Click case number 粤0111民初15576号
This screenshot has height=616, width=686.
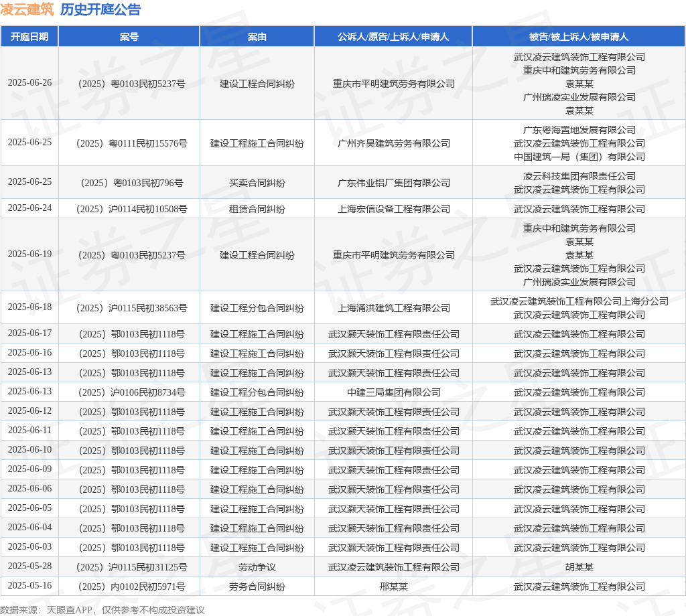tap(132, 143)
